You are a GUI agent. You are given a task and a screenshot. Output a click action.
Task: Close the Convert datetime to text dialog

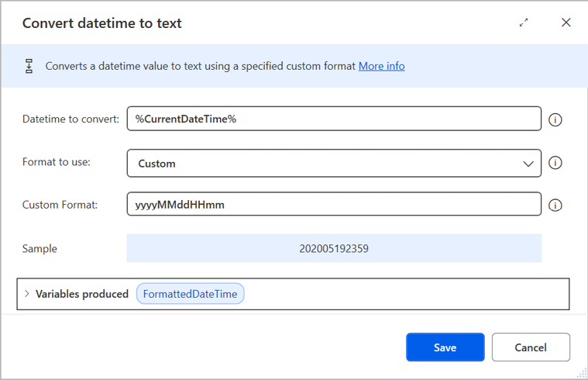[x=566, y=22]
